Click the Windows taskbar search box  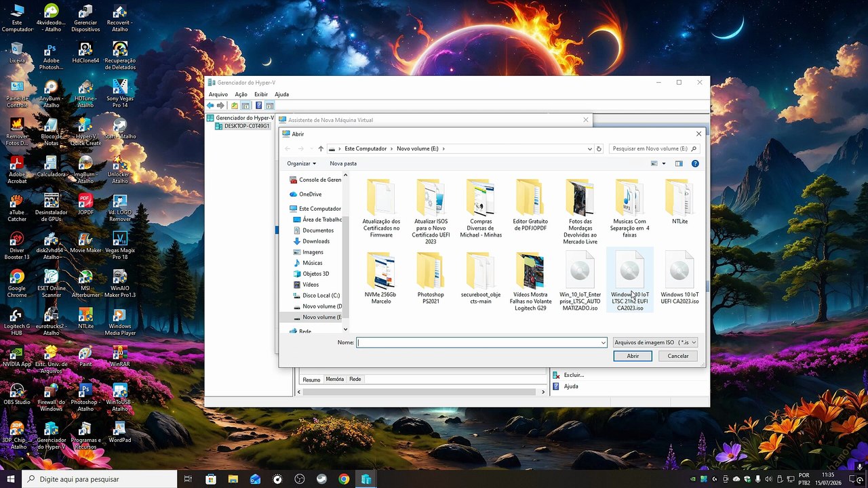click(x=99, y=479)
